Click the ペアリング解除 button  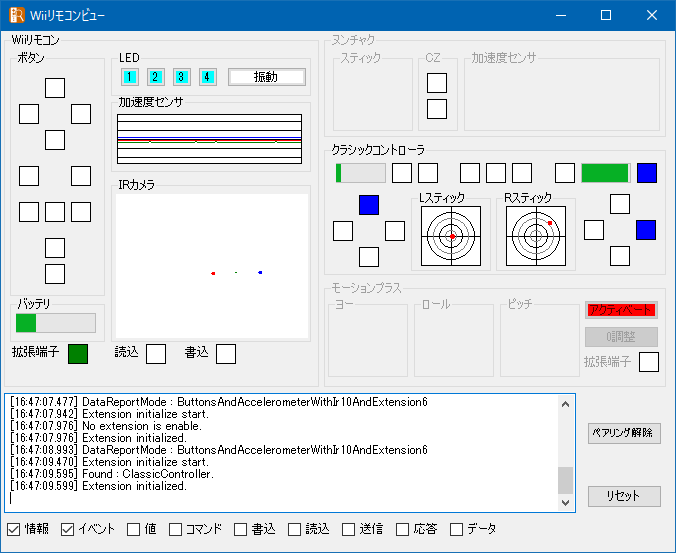coord(624,433)
